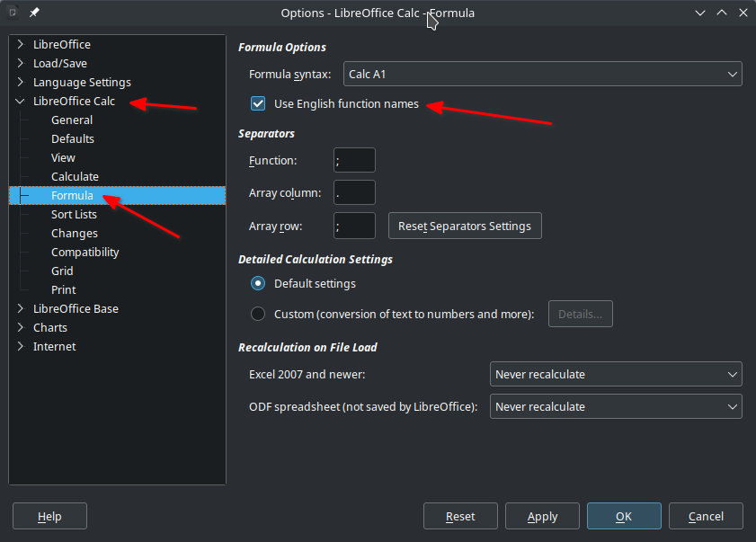
Task: Click the LibreOffice Calc tree label
Action: tap(75, 102)
